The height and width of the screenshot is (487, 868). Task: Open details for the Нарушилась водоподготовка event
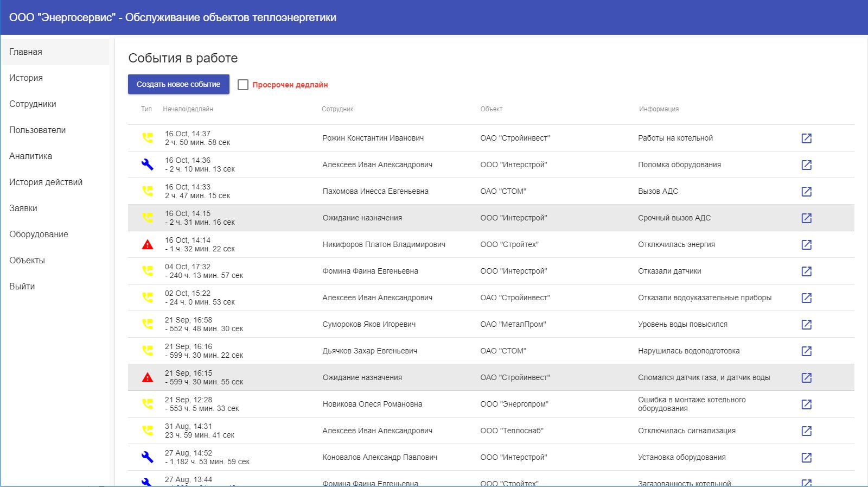coord(807,351)
